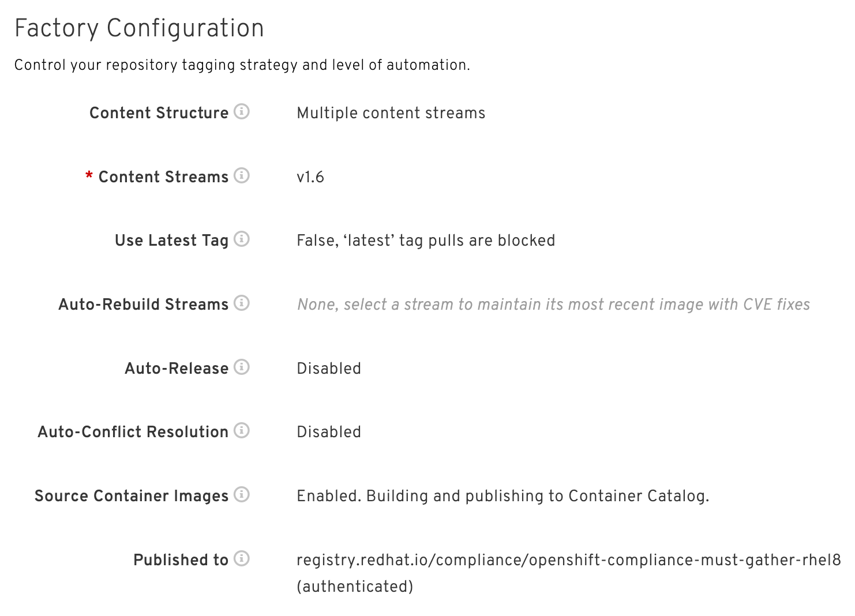Open the Use Latest Tag info tooltip icon

tap(242, 239)
